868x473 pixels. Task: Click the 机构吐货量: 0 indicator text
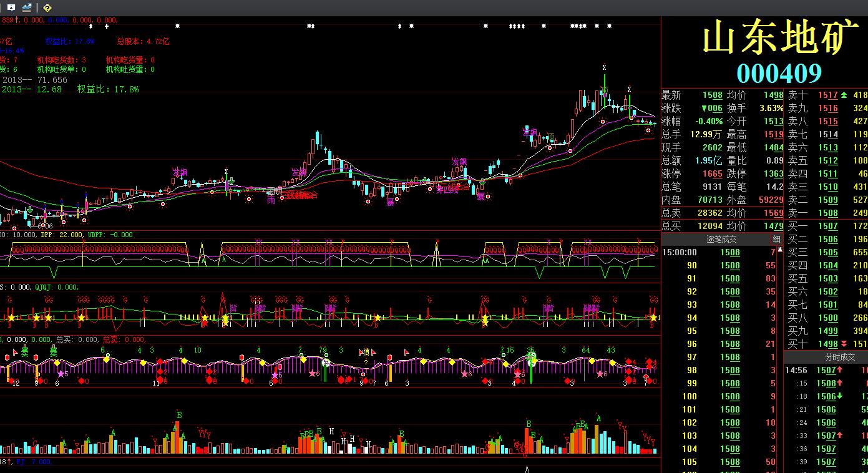tap(130, 69)
